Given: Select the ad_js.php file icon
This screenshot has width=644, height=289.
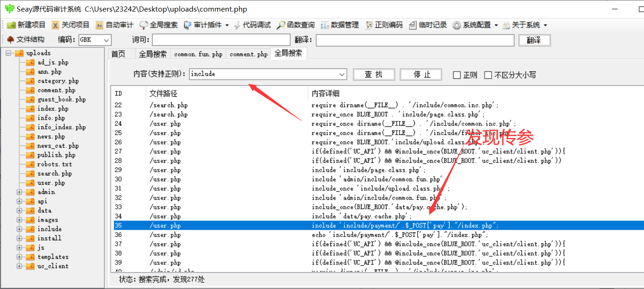Looking at the screenshot, I should pyautogui.click(x=30, y=63).
